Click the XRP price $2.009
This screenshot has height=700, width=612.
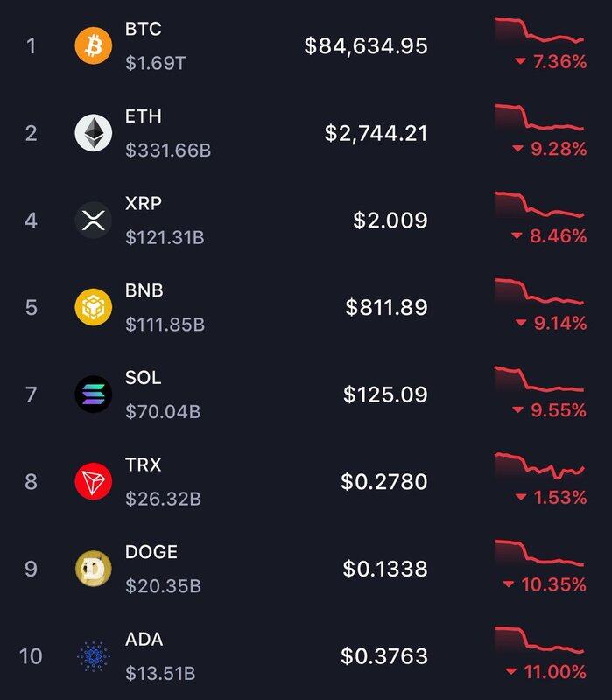pos(390,220)
